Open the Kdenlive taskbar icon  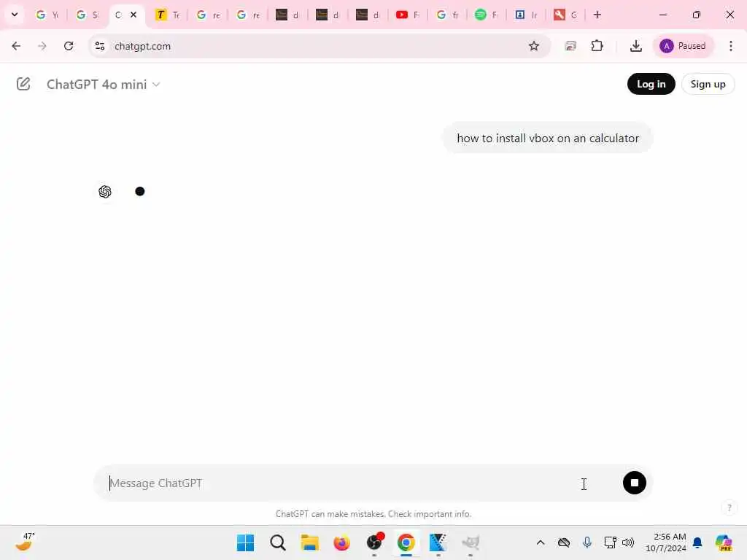click(438, 542)
